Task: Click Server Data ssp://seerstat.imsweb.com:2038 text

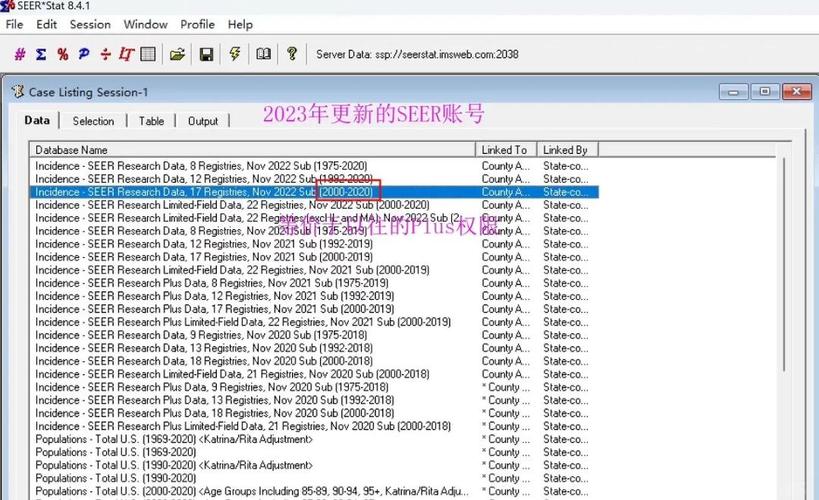Action: point(417,54)
